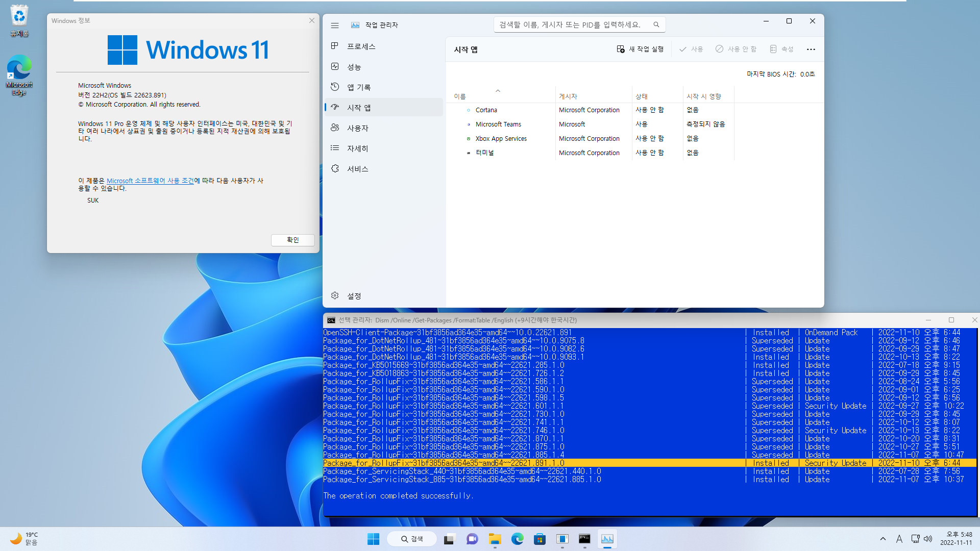The height and width of the screenshot is (551, 980).
Task: Click the settings gear icon in Task Manager
Action: 335,295
